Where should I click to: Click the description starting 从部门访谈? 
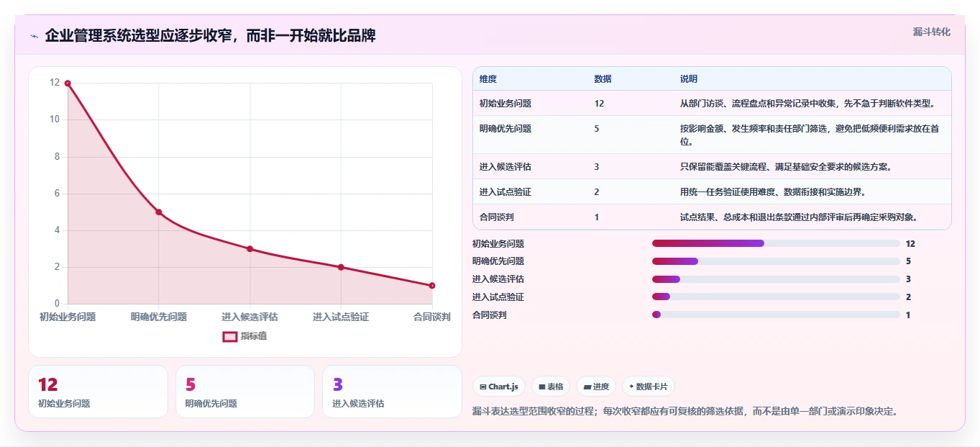coord(808,104)
